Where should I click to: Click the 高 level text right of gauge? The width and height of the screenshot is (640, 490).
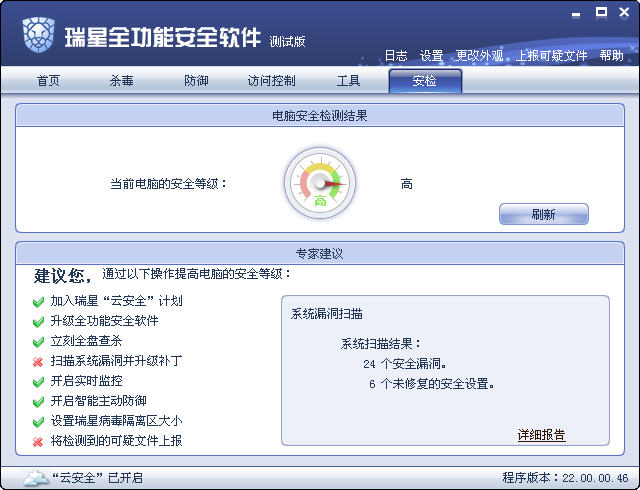(407, 184)
